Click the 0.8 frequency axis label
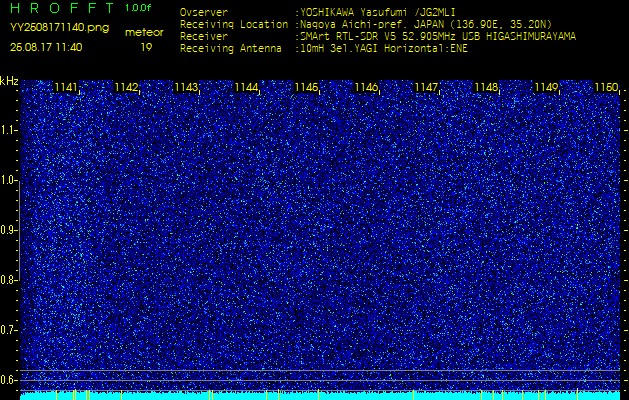 tap(8, 280)
